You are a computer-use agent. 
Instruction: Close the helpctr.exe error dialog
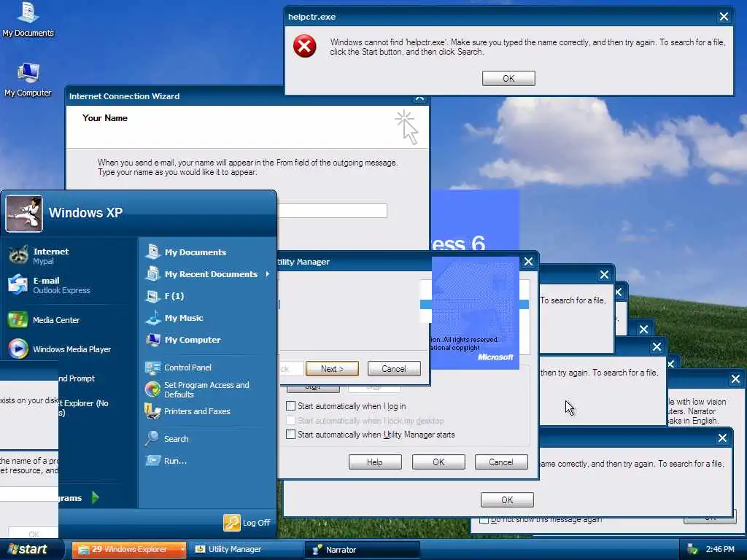(724, 17)
